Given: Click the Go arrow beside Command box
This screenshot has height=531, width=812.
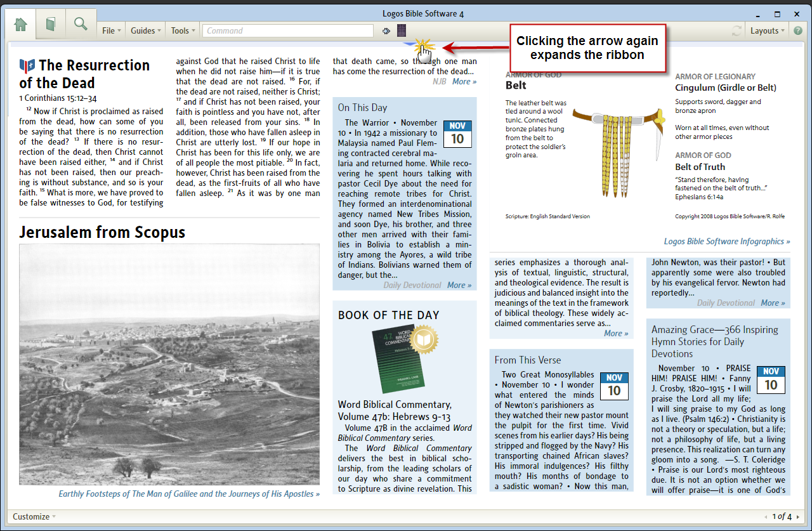Looking at the screenshot, I should click(x=386, y=30).
